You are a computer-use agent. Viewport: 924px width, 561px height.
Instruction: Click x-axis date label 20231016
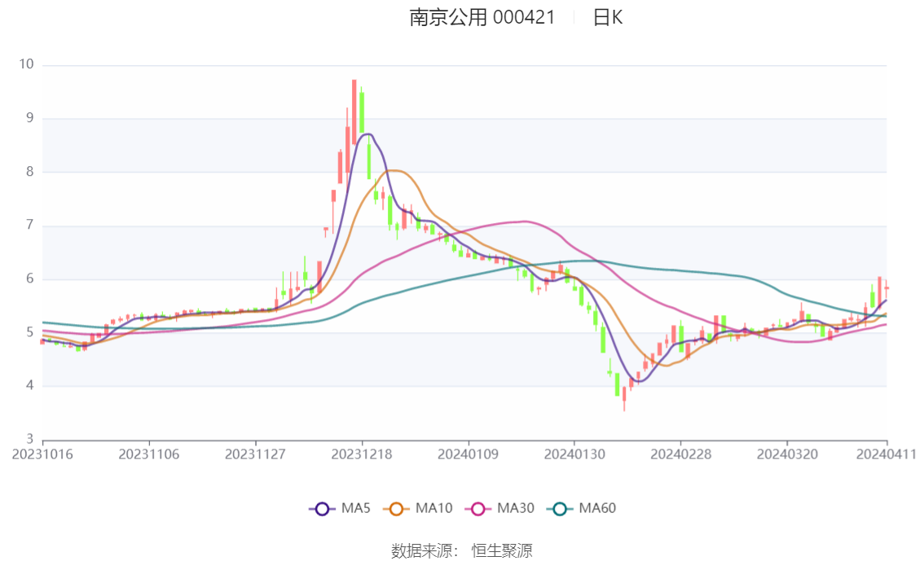click(x=42, y=454)
